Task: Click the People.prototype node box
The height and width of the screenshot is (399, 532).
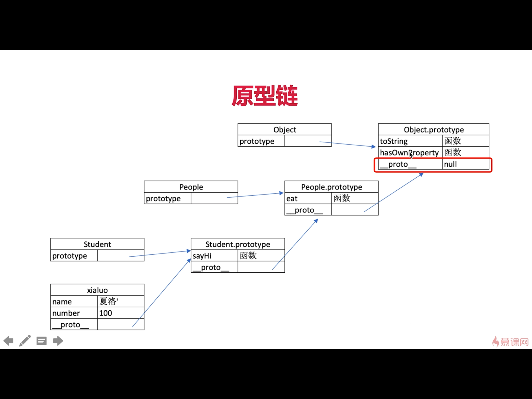Action: (x=331, y=198)
